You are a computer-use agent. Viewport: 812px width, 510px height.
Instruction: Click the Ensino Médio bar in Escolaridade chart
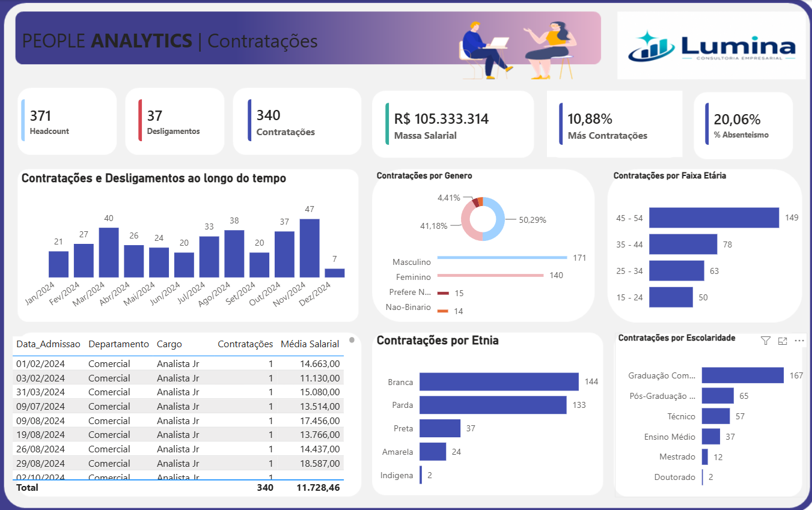pos(711,437)
